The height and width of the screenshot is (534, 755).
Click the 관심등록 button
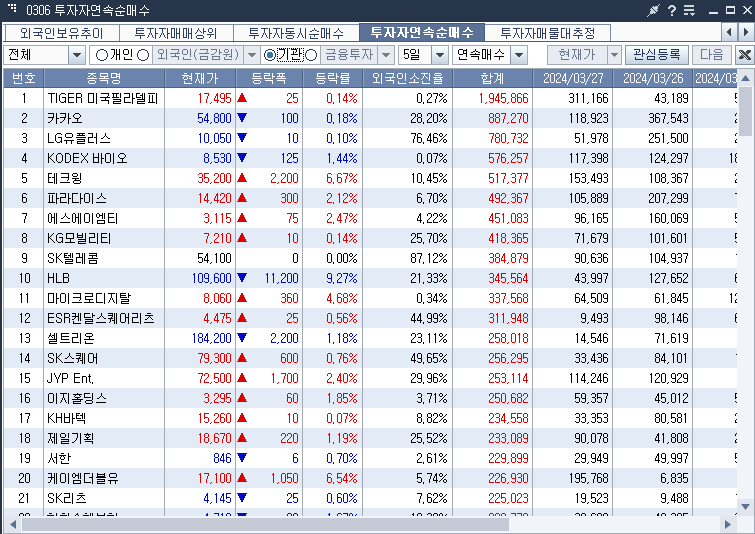point(657,55)
